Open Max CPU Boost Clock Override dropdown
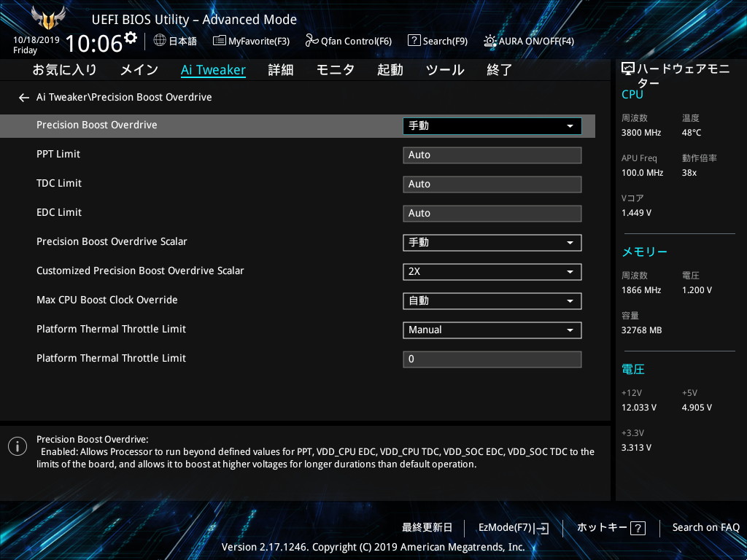 tap(492, 301)
